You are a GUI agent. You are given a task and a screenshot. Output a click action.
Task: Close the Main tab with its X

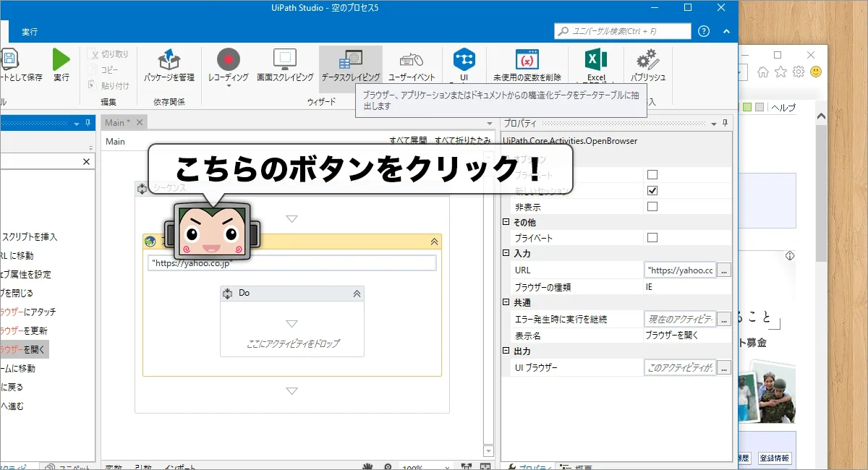[138, 123]
